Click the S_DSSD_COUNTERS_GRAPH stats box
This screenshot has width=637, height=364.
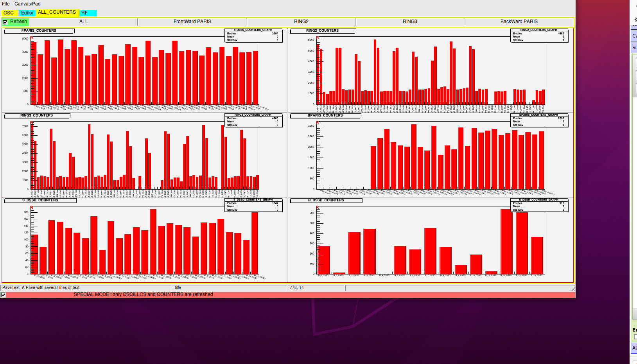253,205
